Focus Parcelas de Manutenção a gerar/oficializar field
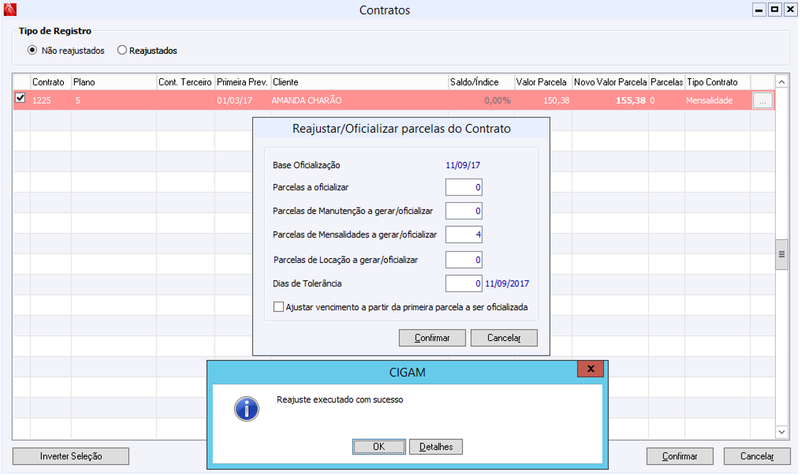This screenshot has height=475, width=800. tap(463, 211)
